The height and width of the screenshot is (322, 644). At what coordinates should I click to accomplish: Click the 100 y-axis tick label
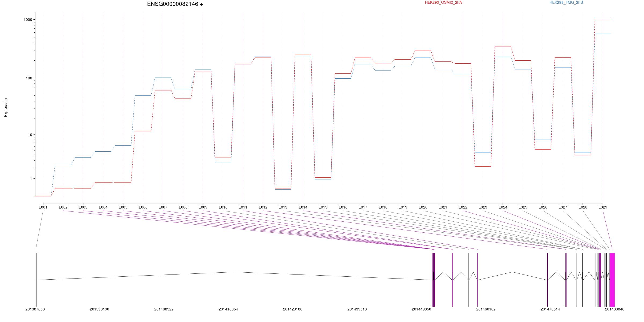point(29,78)
